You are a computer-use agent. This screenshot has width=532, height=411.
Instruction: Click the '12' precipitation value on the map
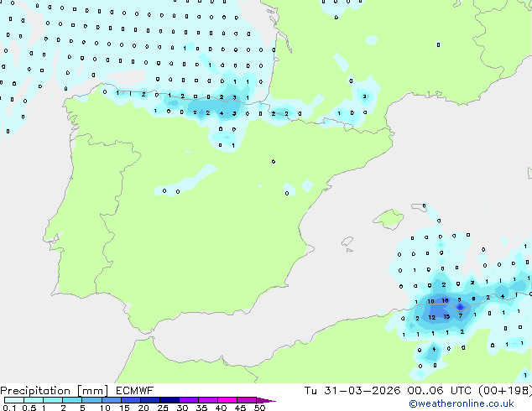click(431, 317)
